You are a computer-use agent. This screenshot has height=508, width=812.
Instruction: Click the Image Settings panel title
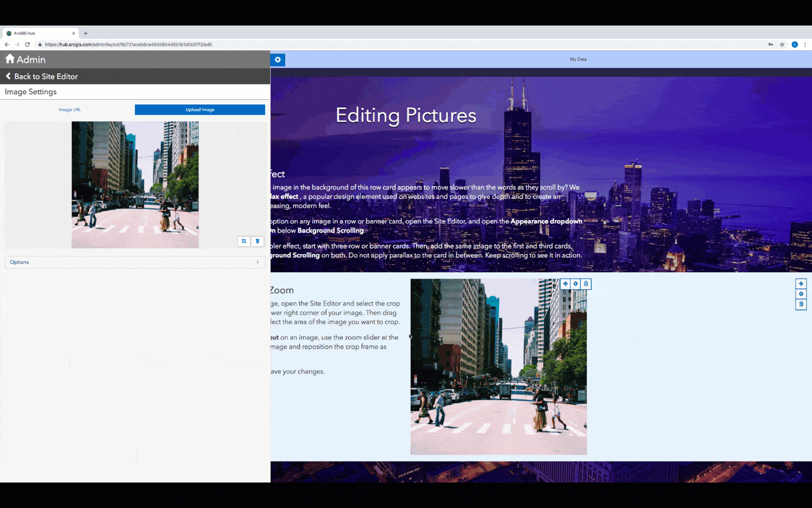[31, 92]
